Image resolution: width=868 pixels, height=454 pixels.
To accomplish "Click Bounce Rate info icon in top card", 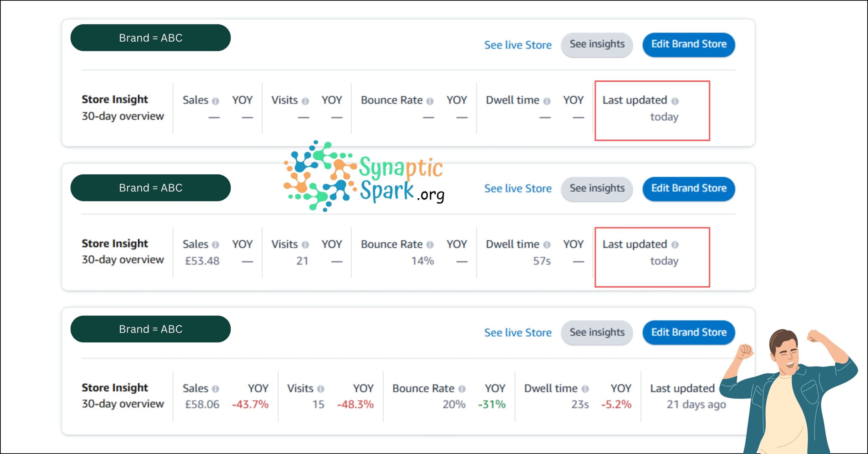I will pyautogui.click(x=430, y=101).
